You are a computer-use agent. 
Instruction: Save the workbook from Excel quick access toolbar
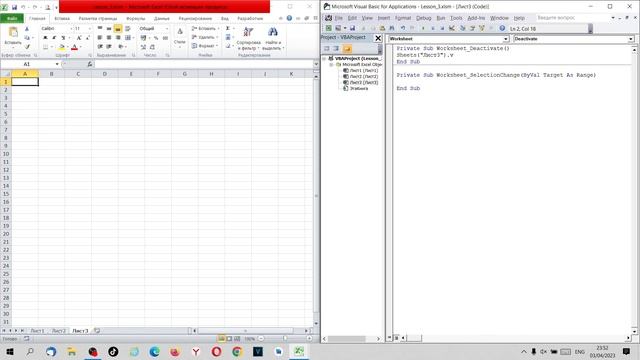pyautogui.click(x=14, y=7)
